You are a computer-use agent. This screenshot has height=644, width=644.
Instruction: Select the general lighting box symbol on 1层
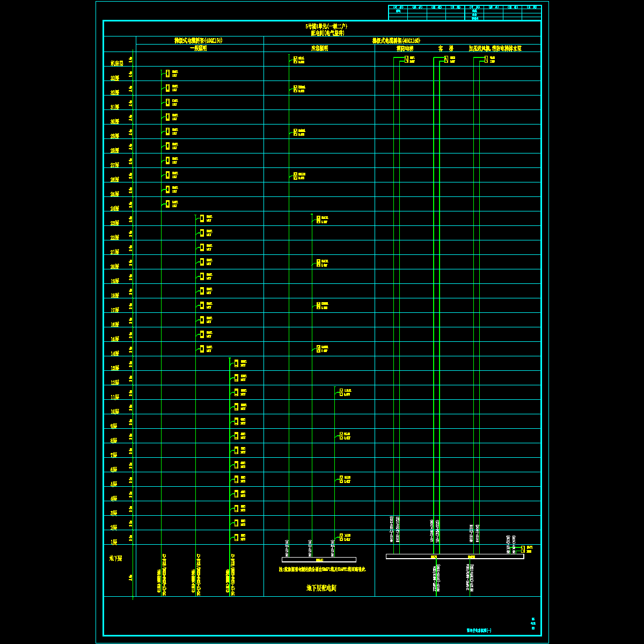pos(236,537)
